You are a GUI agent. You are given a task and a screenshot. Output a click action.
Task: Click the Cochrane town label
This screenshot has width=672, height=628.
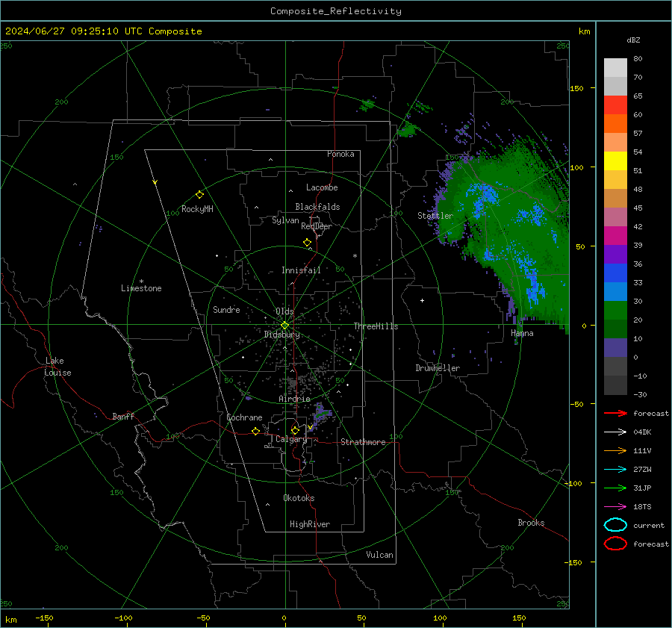pos(244,417)
